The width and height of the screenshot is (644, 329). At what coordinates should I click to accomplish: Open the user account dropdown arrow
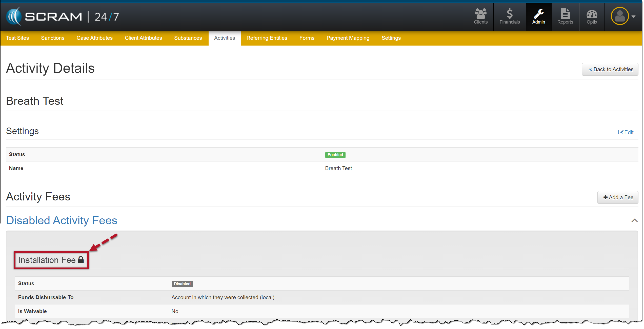coord(634,16)
